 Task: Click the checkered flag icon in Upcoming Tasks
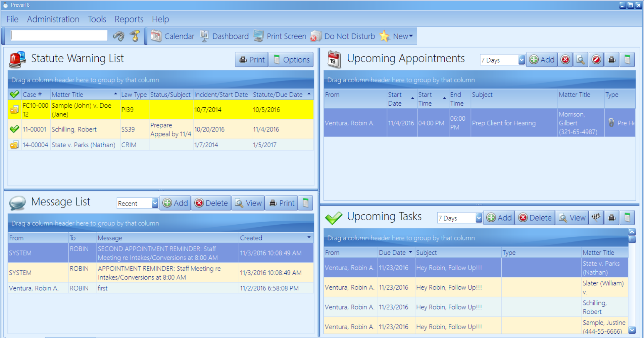coord(596,217)
